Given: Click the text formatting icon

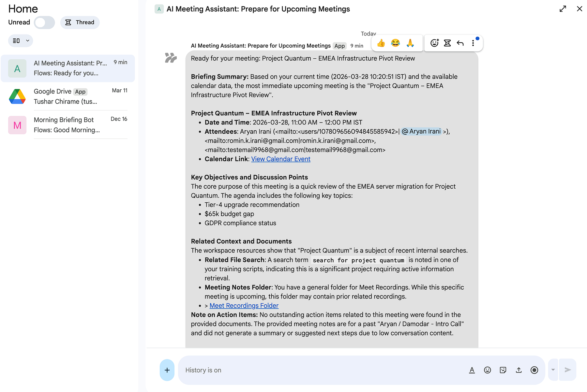Looking at the screenshot, I should [x=472, y=370].
